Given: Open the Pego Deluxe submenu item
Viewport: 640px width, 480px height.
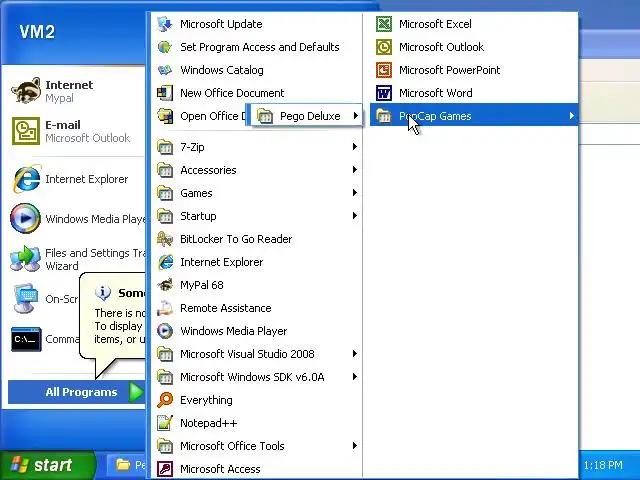Looking at the screenshot, I should [x=305, y=116].
